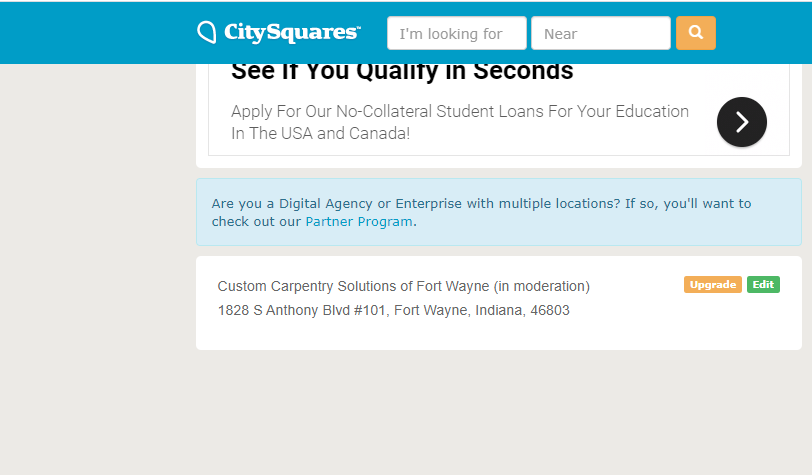Screen dimensions: 812x475
Task: Click the trademark symbol beside CitySquares
Action: coord(357,26)
